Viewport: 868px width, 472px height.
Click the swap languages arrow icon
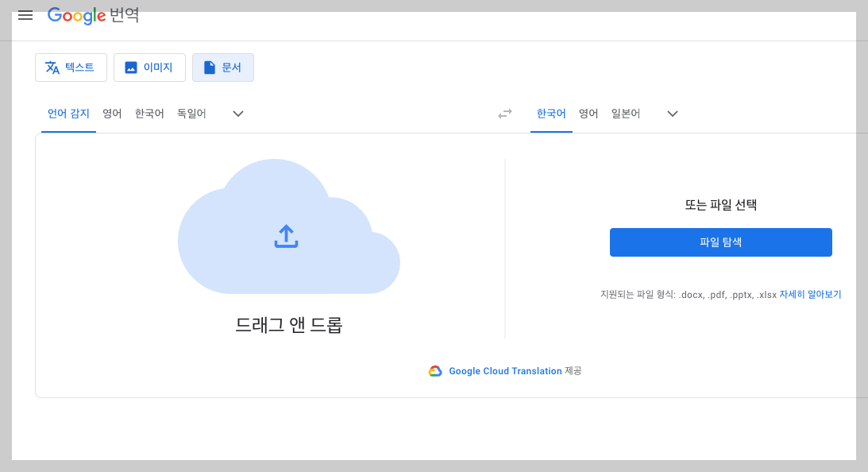(504, 114)
